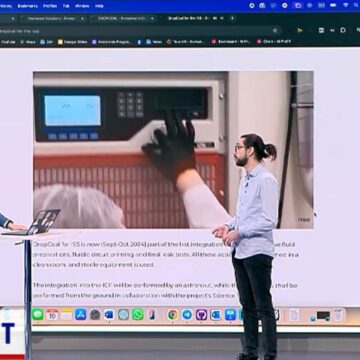The width and height of the screenshot is (360, 360).
Task: Switch to the DROPCOAL - Romanian browser tab
Action: (x=123, y=18)
